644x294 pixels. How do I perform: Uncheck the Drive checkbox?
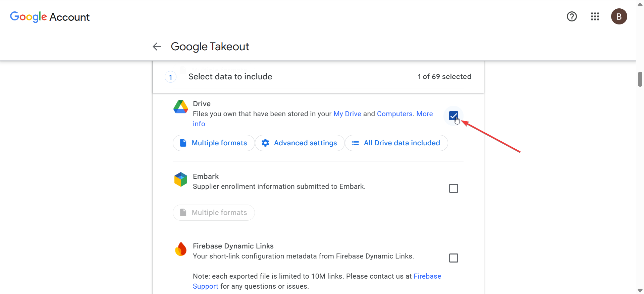click(453, 116)
